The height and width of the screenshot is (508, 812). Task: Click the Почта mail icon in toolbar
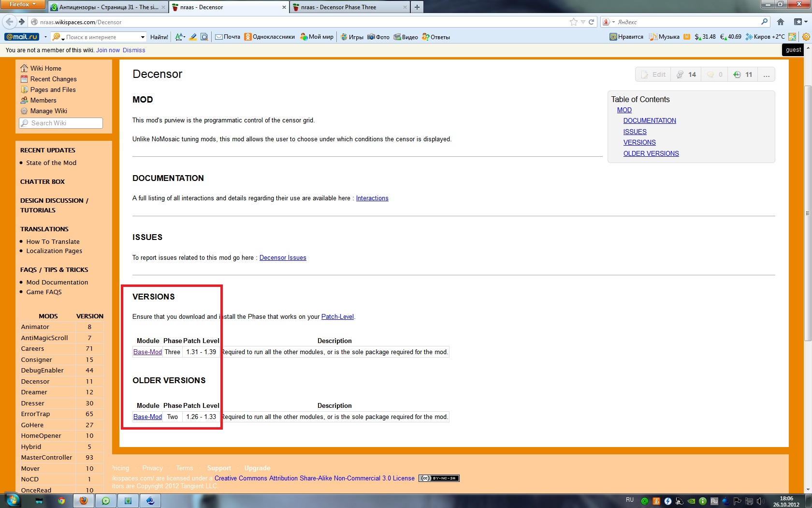(x=228, y=37)
